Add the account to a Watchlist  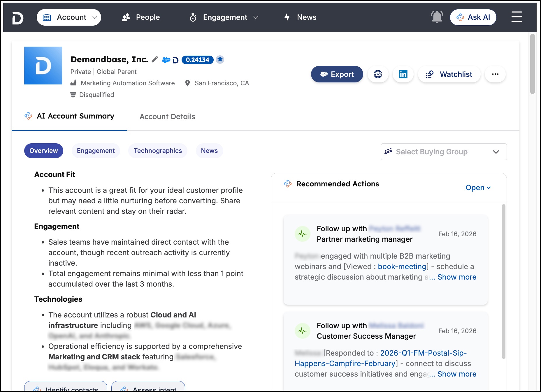tap(449, 74)
